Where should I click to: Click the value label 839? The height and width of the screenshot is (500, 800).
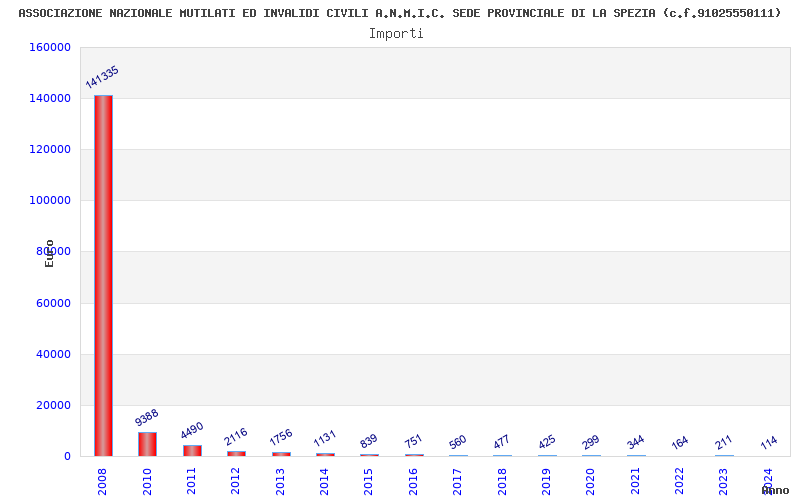click(368, 441)
